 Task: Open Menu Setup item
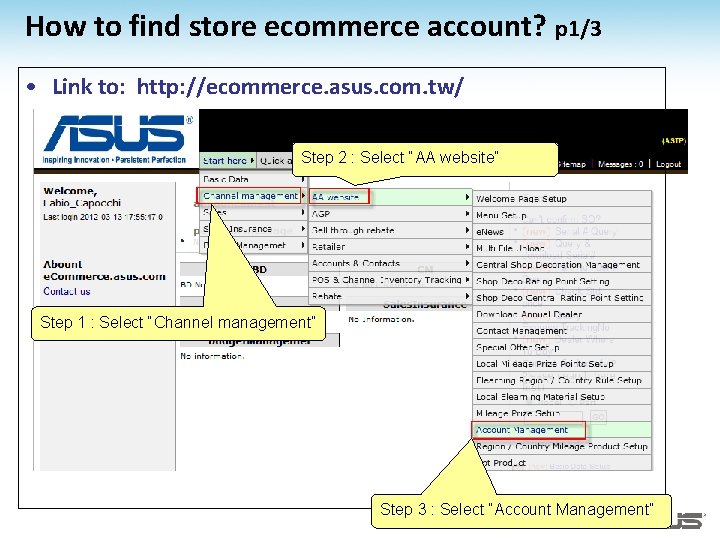(562, 215)
